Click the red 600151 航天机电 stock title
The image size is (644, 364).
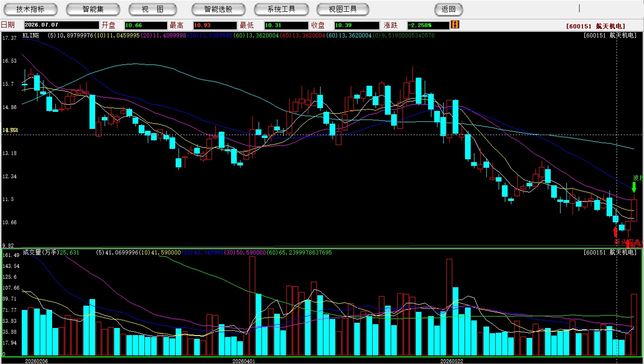coord(595,27)
